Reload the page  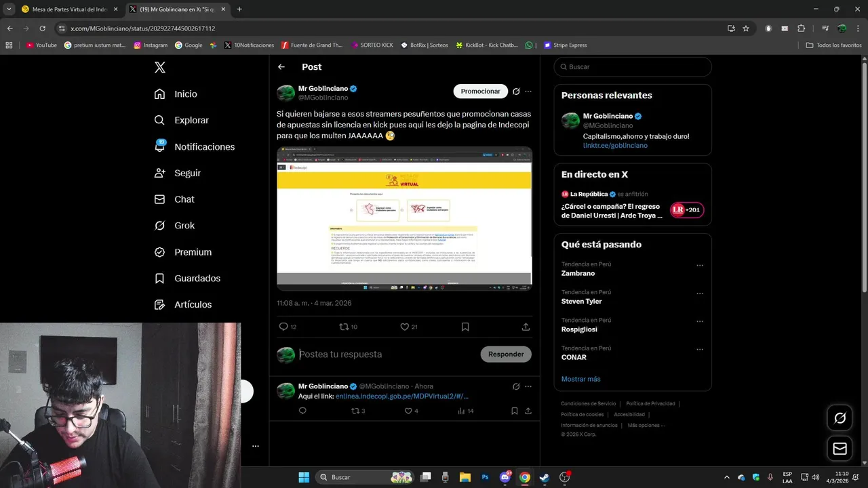click(42, 28)
